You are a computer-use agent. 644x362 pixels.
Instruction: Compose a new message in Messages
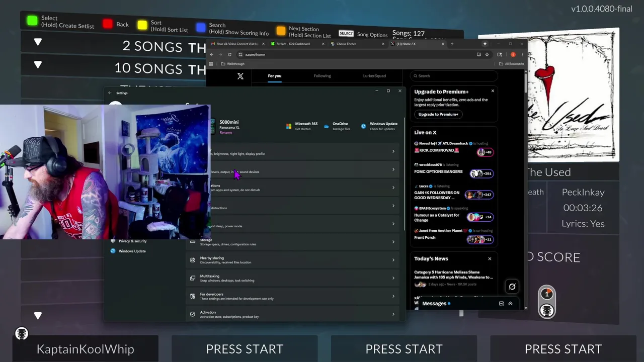(501, 304)
